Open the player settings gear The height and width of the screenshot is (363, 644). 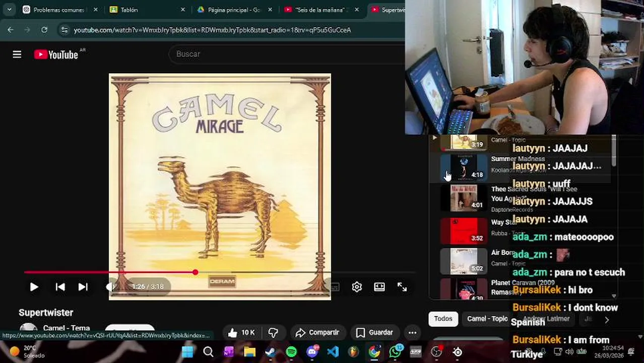(x=357, y=287)
